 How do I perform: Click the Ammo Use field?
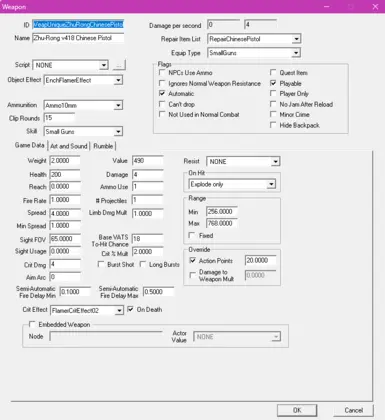tap(148, 186)
